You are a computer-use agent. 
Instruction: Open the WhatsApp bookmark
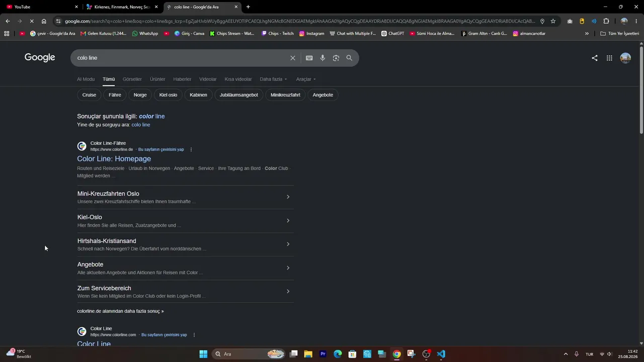[x=145, y=34]
